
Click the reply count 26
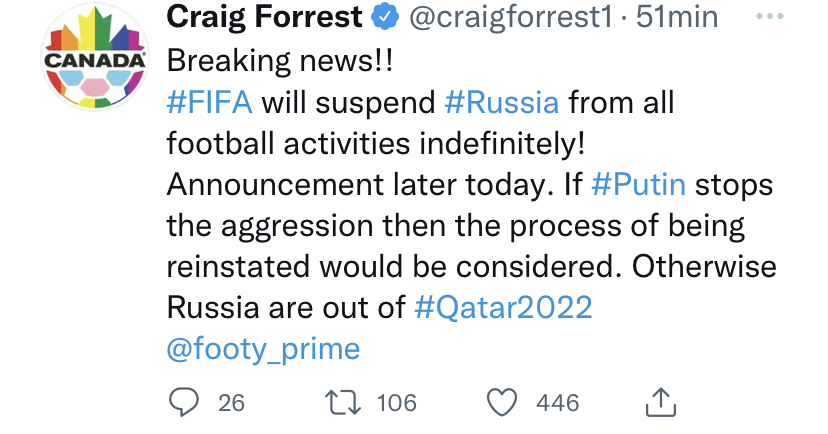[x=231, y=402]
